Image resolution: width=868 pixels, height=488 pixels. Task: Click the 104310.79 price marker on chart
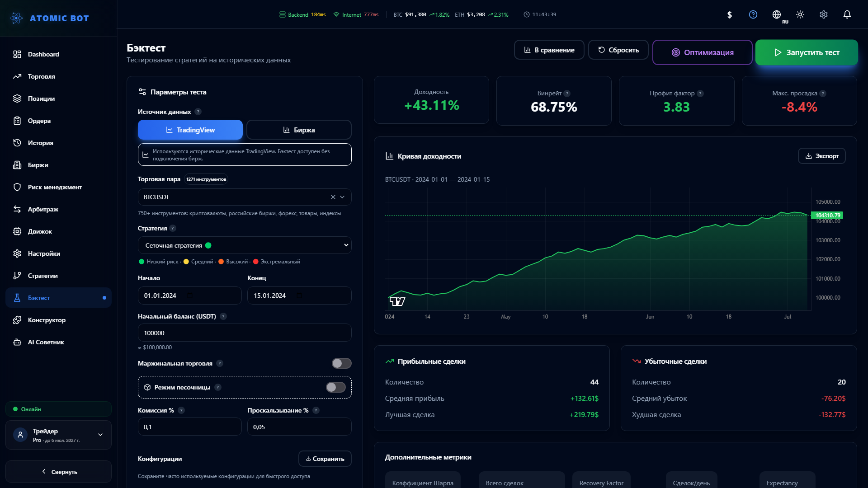click(x=827, y=216)
